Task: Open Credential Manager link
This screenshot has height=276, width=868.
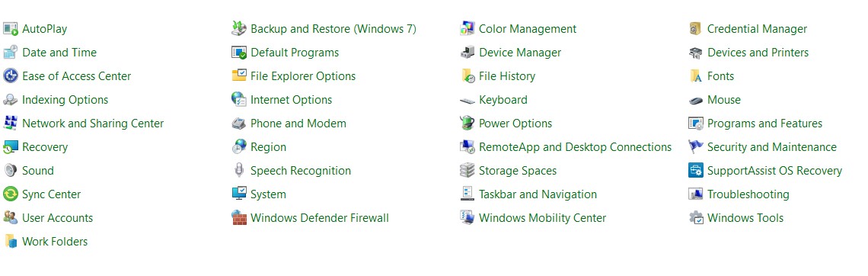Action: point(757,29)
